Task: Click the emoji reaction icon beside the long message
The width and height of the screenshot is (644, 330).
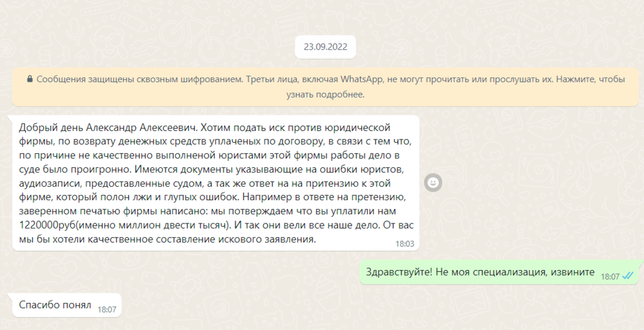Action: coord(433,183)
